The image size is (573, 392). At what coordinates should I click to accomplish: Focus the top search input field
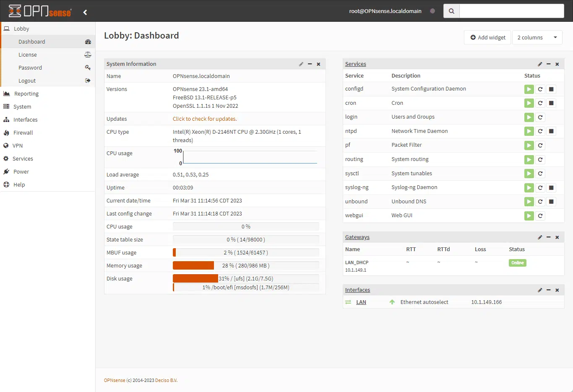pyautogui.click(x=511, y=11)
